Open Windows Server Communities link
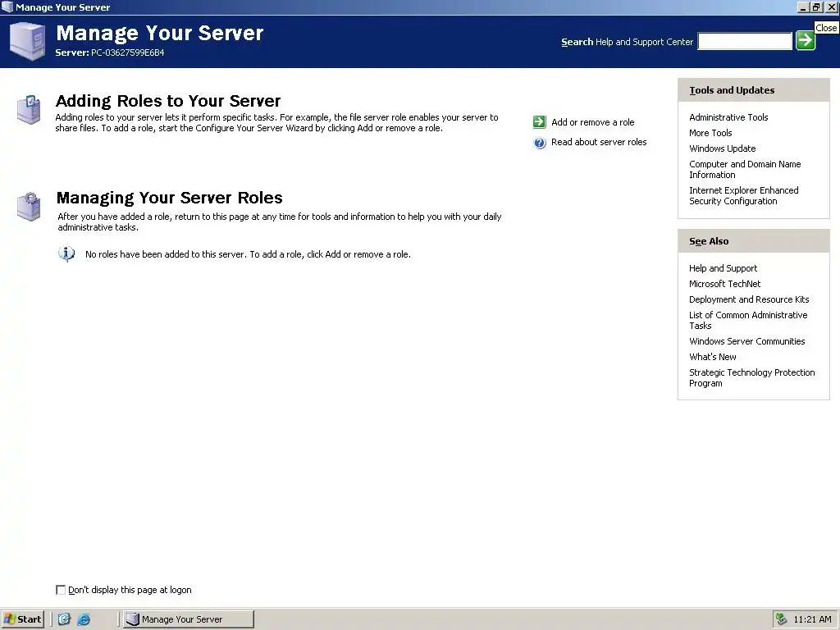840x630 pixels. tap(746, 341)
